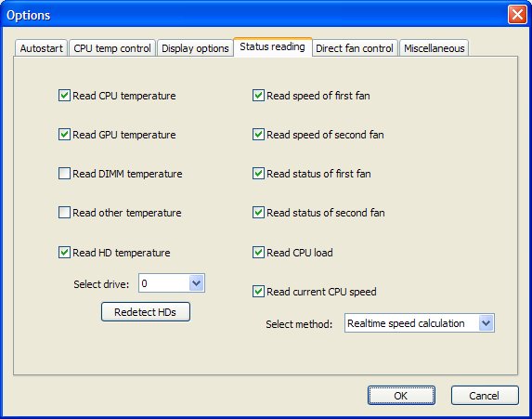This screenshot has height=419, width=532.
Task: Disable Read CPU load checkbox
Action: [x=258, y=253]
